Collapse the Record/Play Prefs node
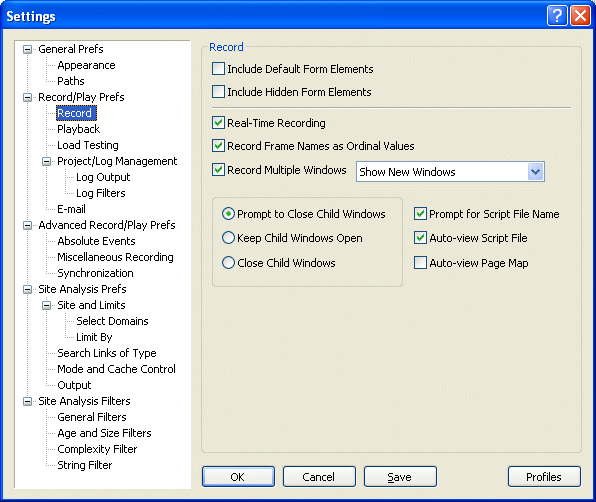596x502 pixels. 27,97
